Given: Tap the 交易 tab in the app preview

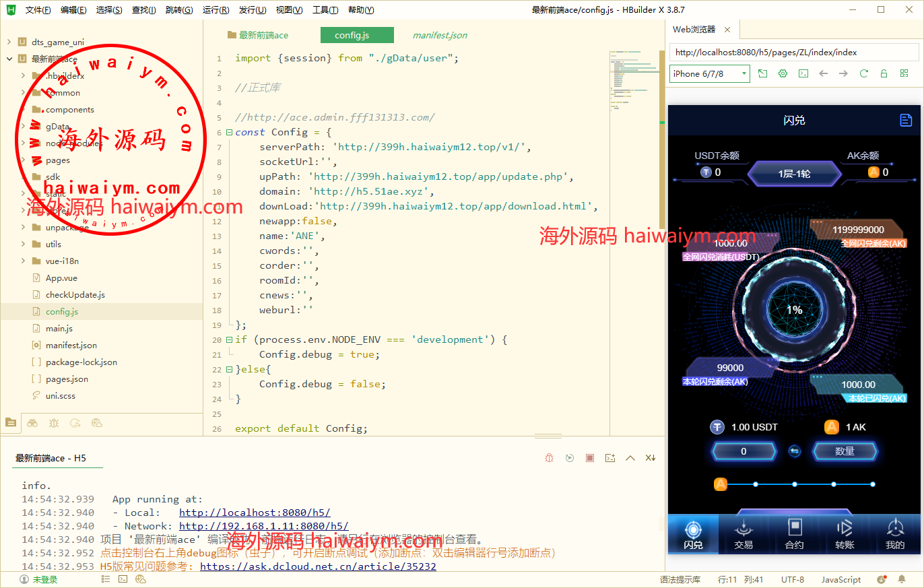Looking at the screenshot, I should tap(744, 535).
